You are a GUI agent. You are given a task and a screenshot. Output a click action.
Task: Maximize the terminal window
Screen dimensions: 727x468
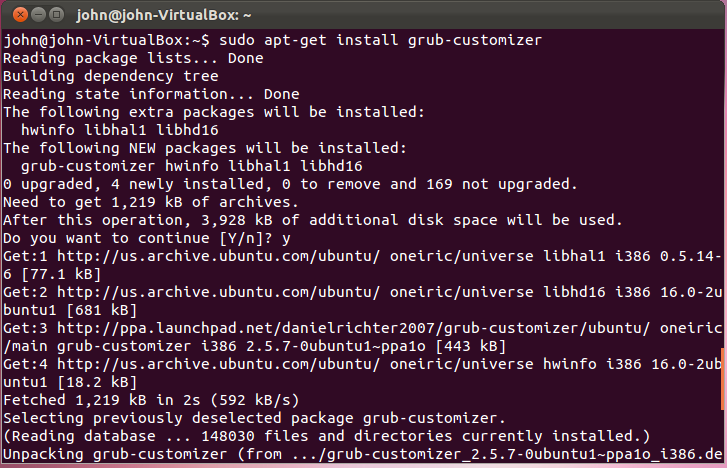tap(57, 15)
